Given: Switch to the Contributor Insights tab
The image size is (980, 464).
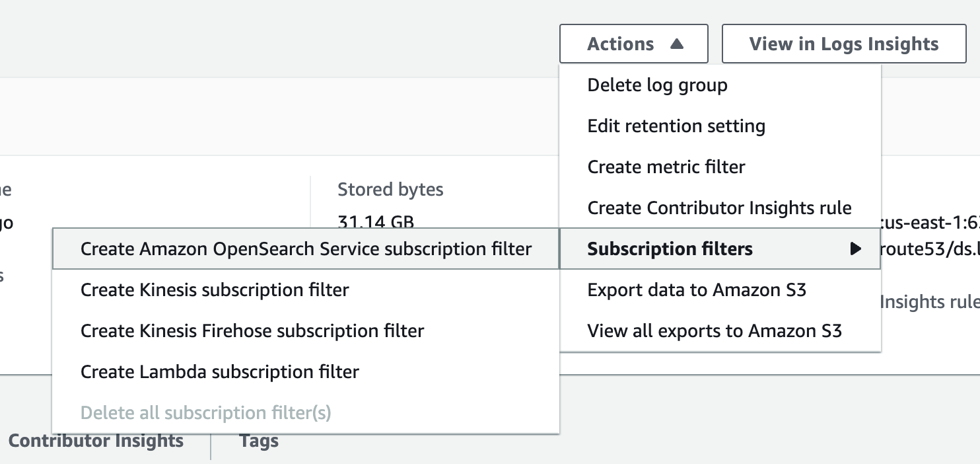Looking at the screenshot, I should coord(96,442).
